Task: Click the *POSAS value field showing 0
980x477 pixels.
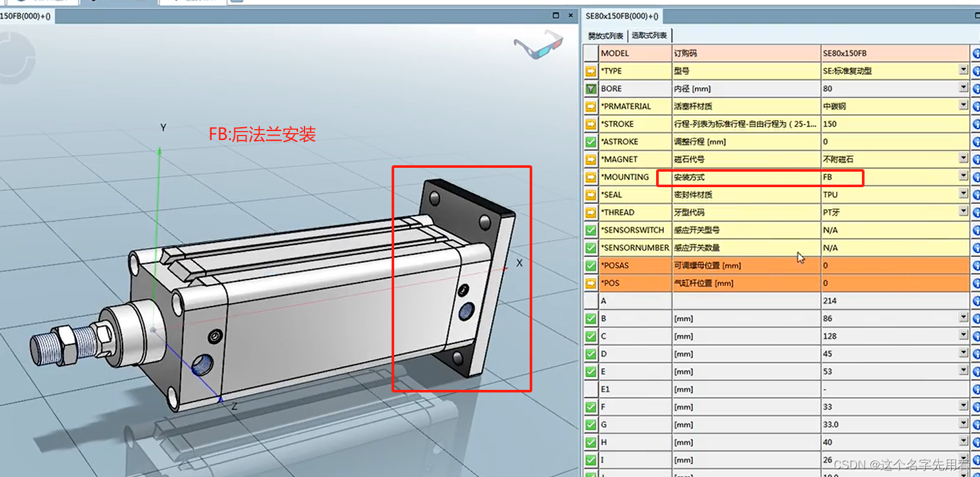Action: (895, 265)
